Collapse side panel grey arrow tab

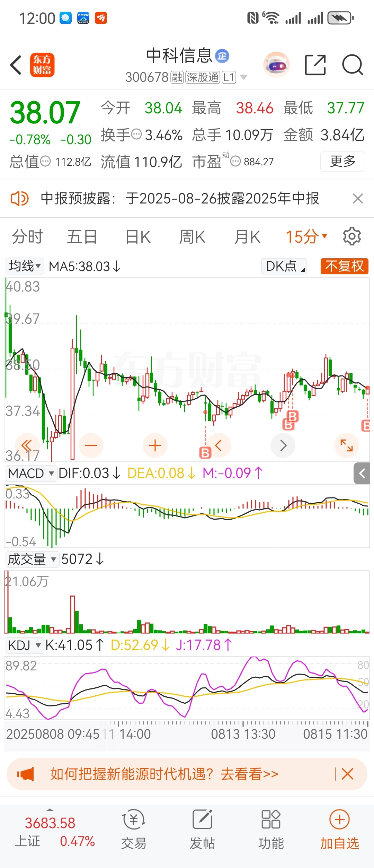362,474
